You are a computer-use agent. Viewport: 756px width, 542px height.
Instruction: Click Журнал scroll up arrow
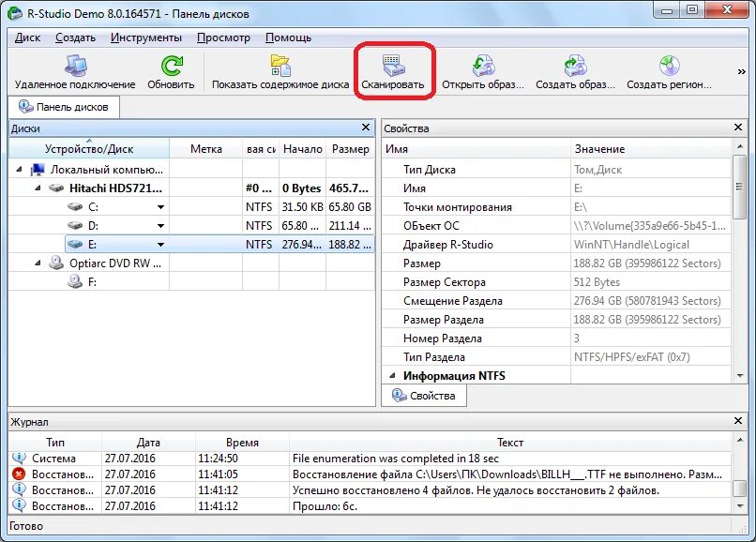[739, 440]
